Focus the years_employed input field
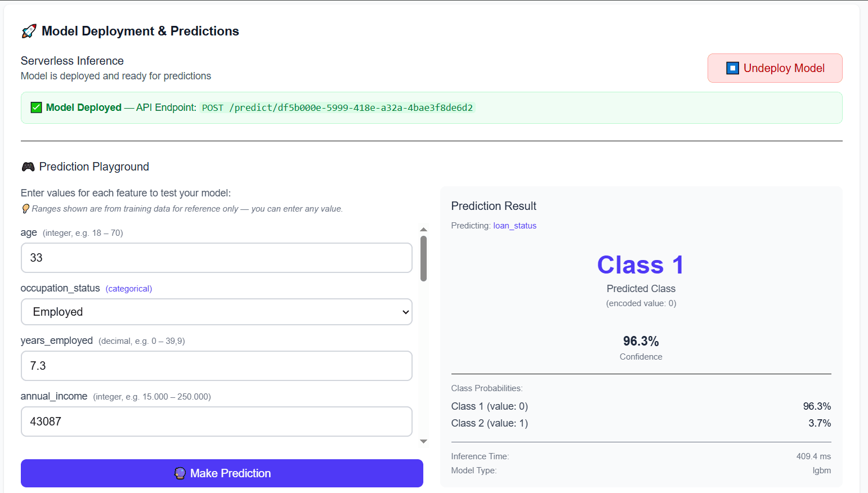This screenshot has width=868, height=493. coord(216,366)
